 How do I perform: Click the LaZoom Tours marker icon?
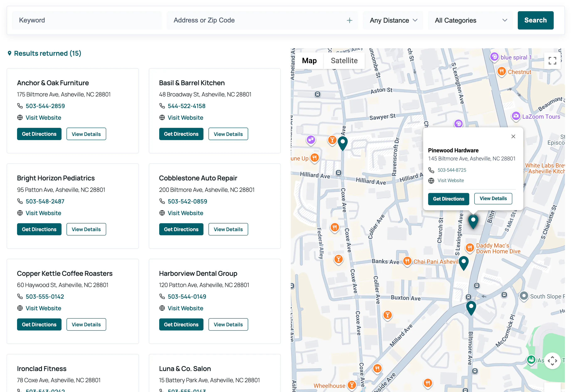click(516, 116)
